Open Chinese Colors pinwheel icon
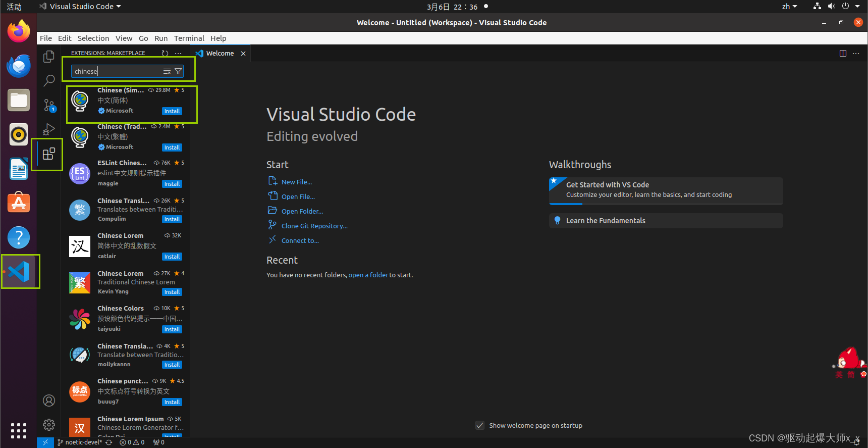868x448 pixels. point(80,319)
